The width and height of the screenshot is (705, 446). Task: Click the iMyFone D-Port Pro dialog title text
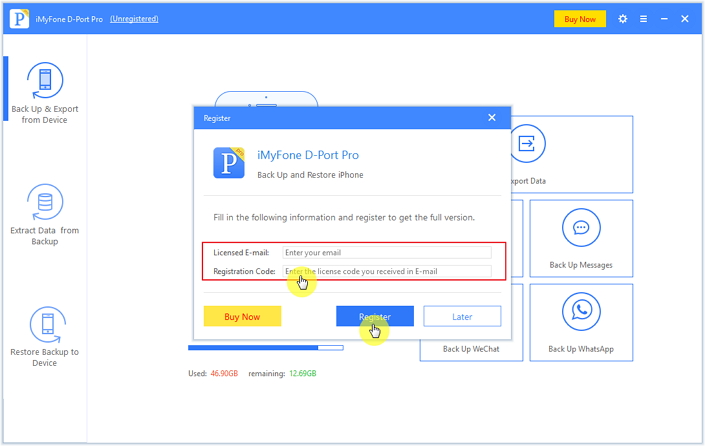click(308, 155)
